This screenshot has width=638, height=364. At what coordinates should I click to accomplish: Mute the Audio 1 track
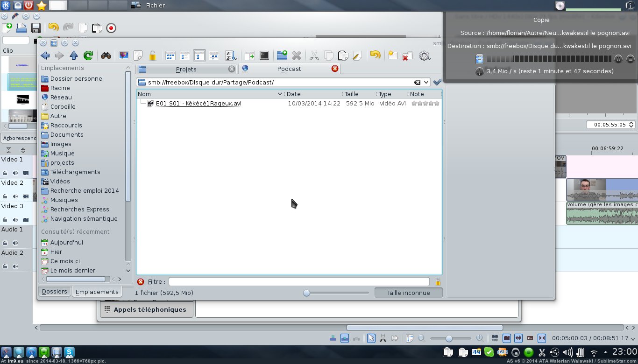15,243
